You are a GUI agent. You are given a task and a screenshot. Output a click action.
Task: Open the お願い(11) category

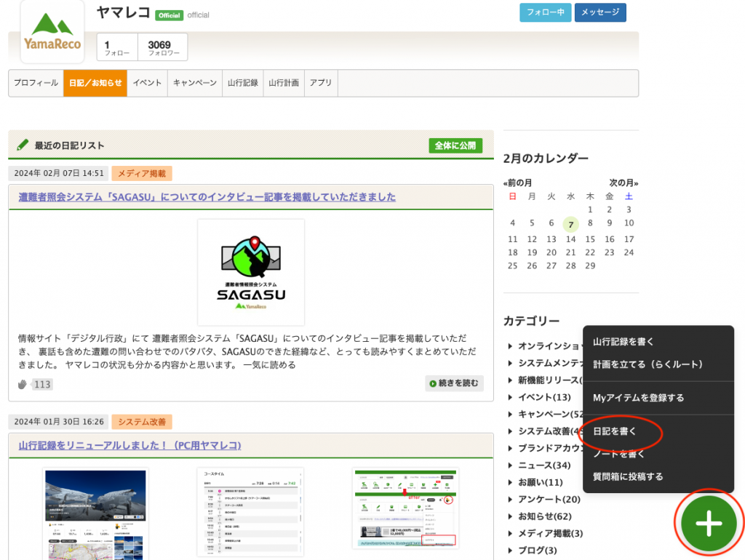(541, 483)
